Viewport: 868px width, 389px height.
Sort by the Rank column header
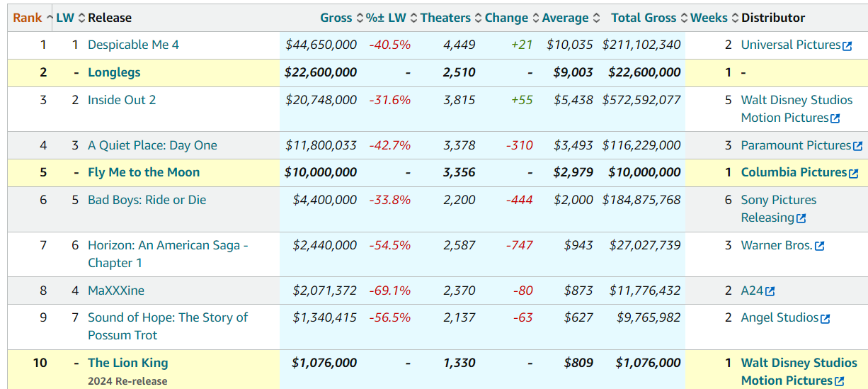click(x=28, y=18)
